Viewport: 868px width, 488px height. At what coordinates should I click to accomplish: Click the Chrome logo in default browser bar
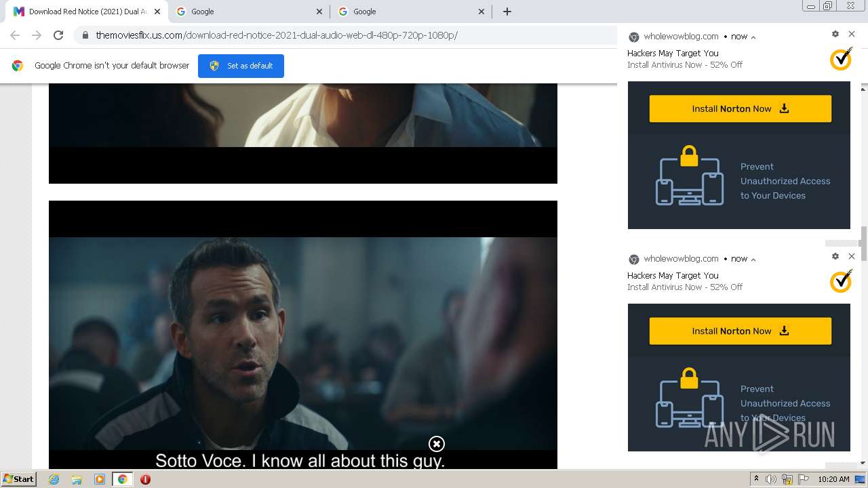coord(18,66)
